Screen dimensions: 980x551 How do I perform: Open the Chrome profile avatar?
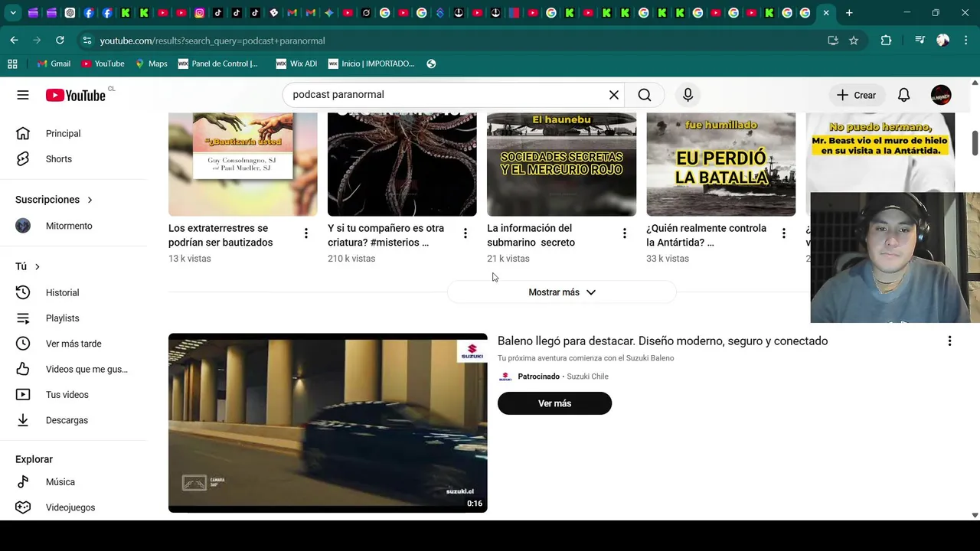click(x=943, y=41)
